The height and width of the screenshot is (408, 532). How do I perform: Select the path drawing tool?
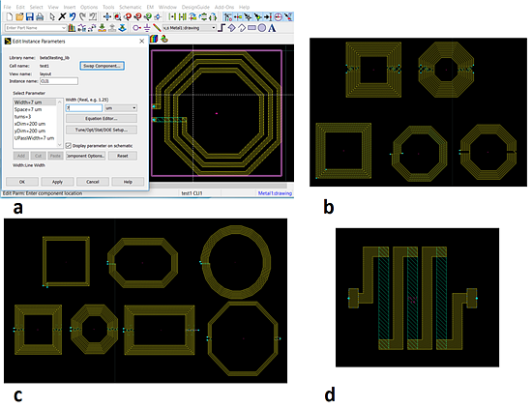(222, 28)
